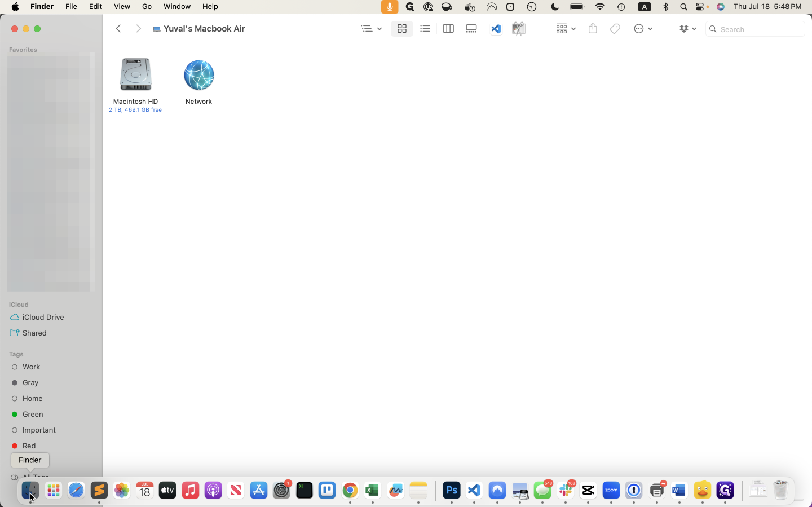
Task: Open System Settings from the Dock
Action: tap(281, 491)
